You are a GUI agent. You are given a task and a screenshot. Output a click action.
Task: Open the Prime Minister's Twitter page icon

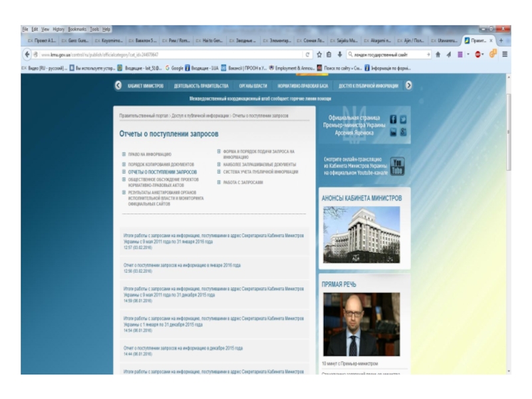pos(403,120)
